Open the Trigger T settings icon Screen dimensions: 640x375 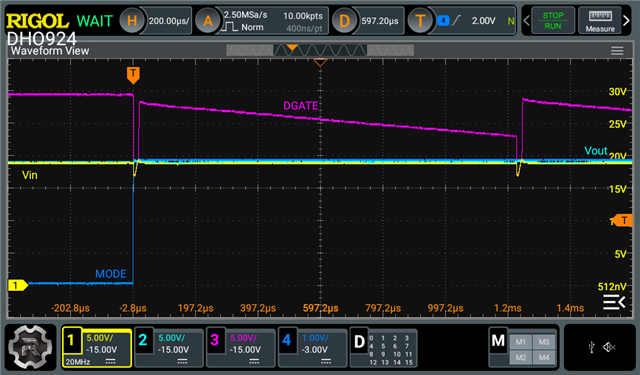pos(420,20)
